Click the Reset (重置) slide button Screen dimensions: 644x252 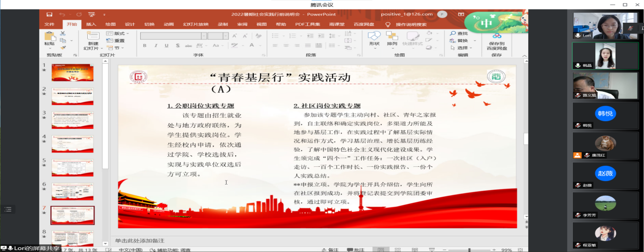pyautogui.click(x=116, y=41)
